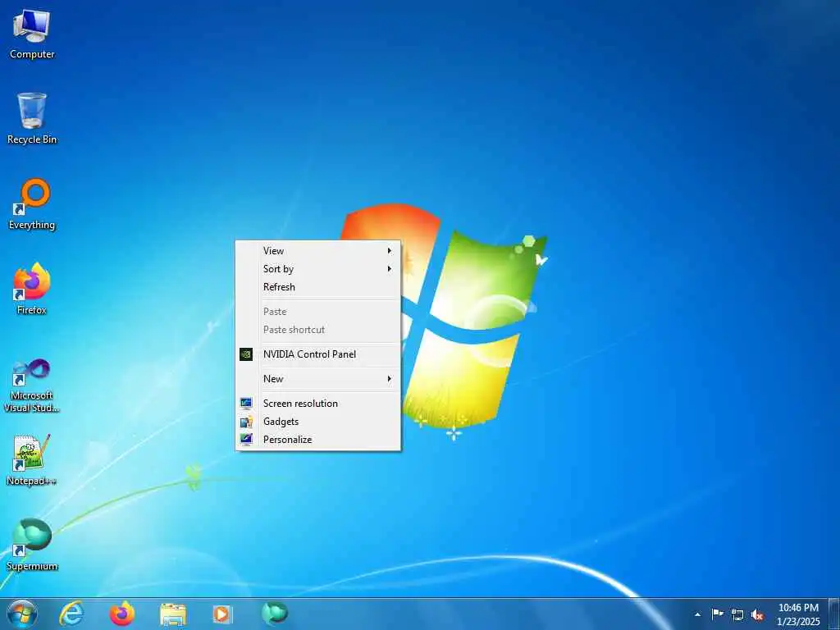
Task: Open the Sort by menu entry
Action: [x=318, y=269]
